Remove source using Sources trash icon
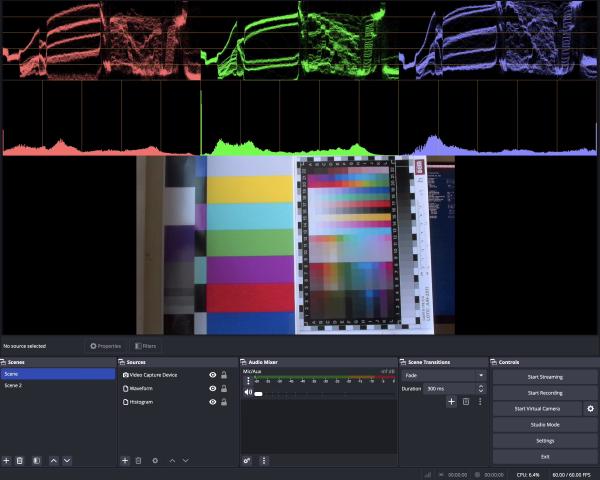The width and height of the screenshot is (600, 480). click(139, 460)
